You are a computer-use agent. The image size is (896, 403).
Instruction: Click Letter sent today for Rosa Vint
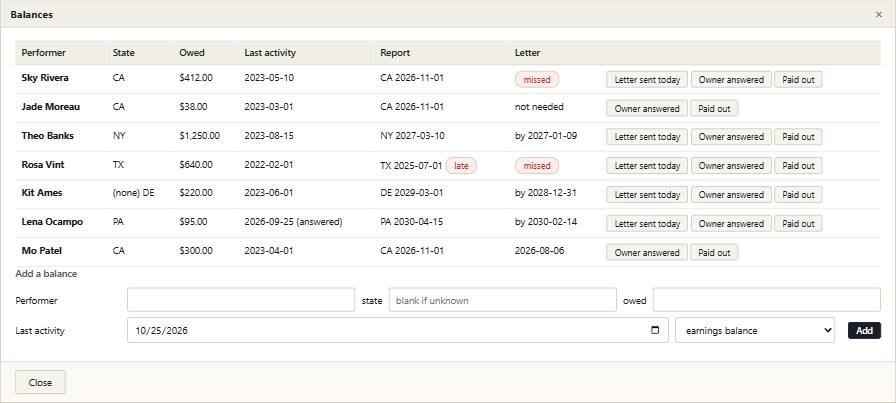pos(647,166)
